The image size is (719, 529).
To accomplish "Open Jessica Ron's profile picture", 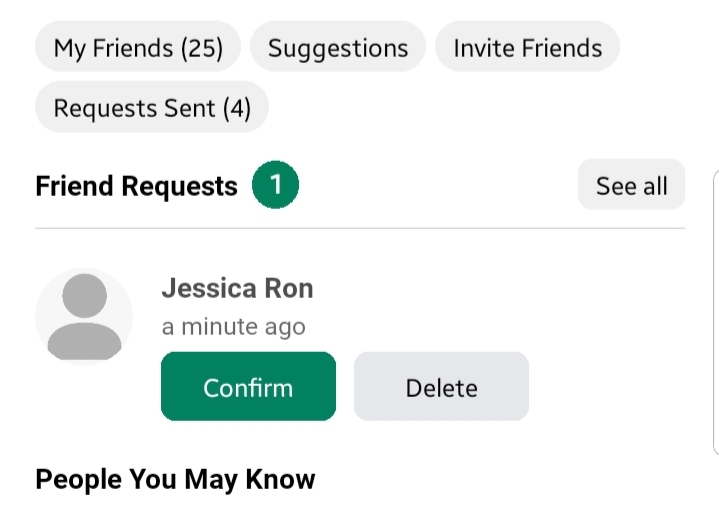I will pyautogui.click(x=84, y=316).
